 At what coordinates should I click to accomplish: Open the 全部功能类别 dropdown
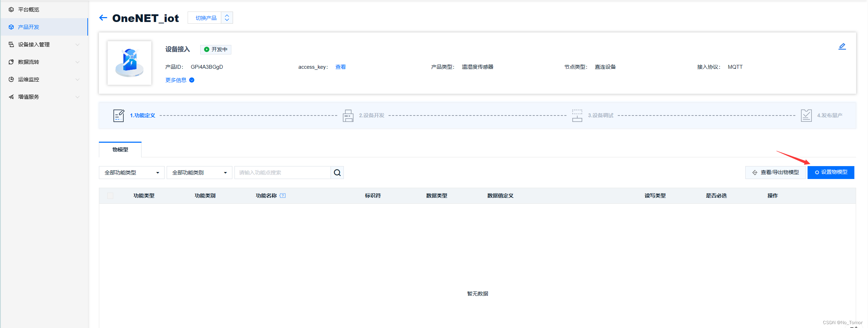point(200,173)
